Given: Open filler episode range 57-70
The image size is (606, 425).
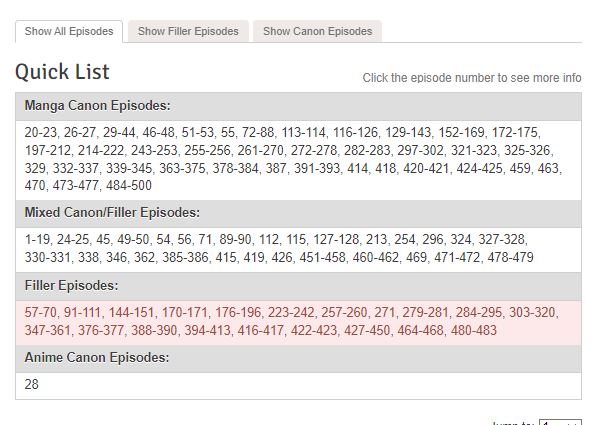Looking at the screenshot, I should [41, 312].
